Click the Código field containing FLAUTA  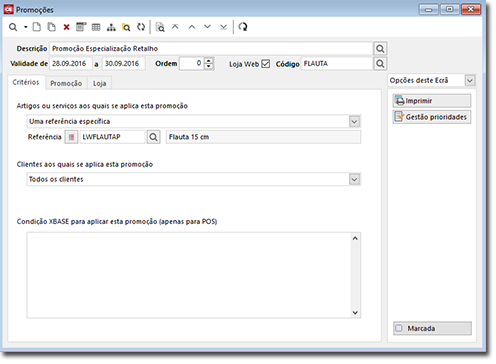(x=337, y=63)
